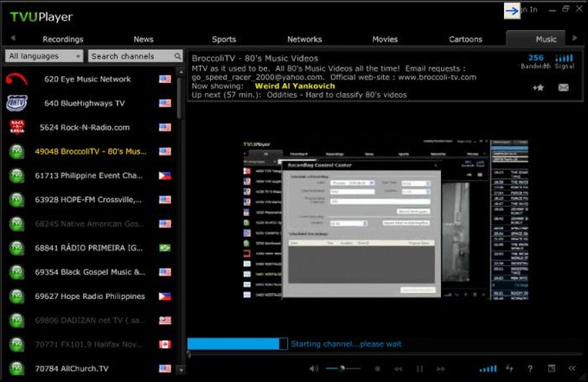Image resolution: width=588 pixels, height=382 pixels.
Task: Click the fast-forward playback button
Action: point(441,369)
